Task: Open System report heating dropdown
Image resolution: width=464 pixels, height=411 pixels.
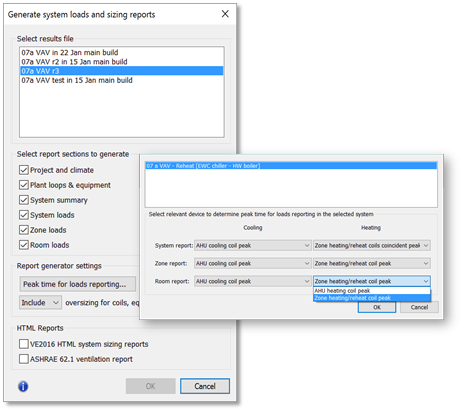Action: point(372,245)
